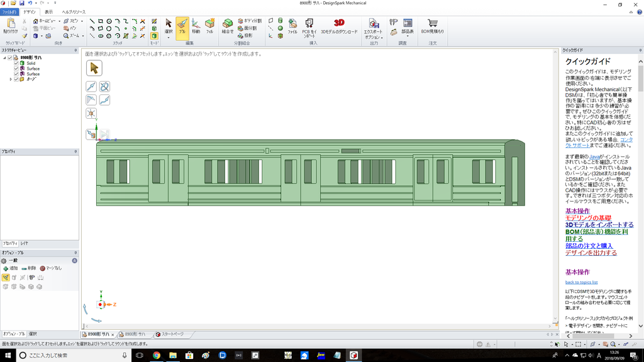Open the スタートページ tab

point(172,334)
